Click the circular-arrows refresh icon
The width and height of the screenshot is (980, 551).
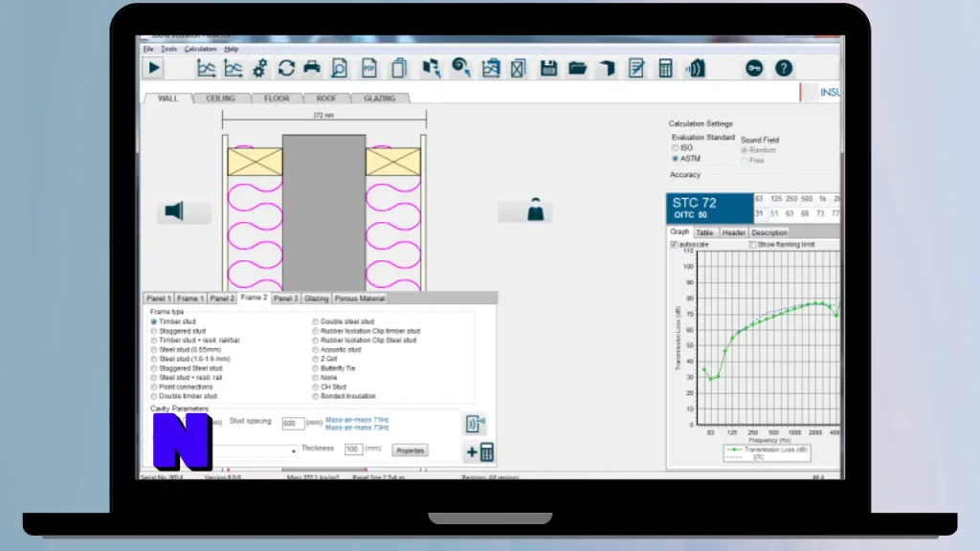[x=286, y=68]
